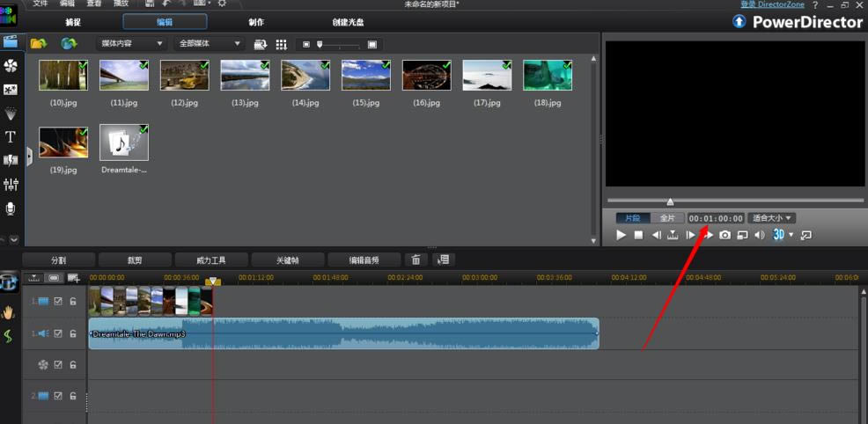Open the Voice-Over microphone icon

pos(11,208)
